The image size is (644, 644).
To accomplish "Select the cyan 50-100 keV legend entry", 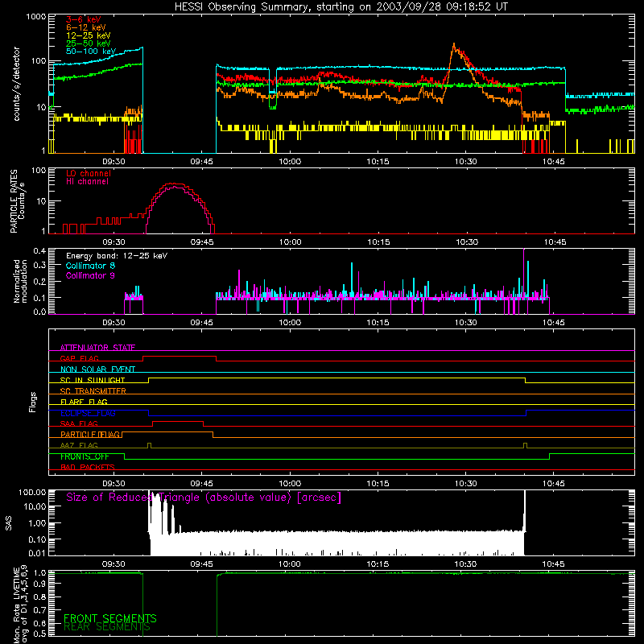I will pyautogui.click(x=91, y=52).
